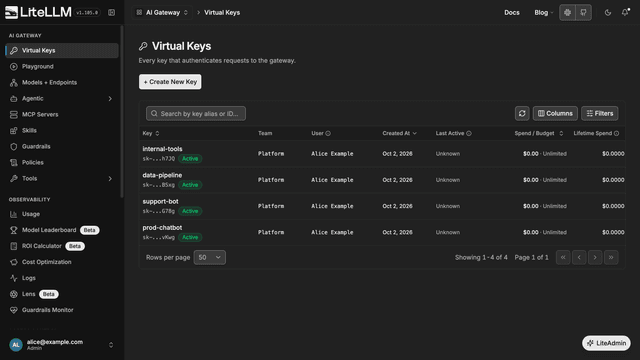Click Last Active info icon
640x360 pixels.
pyautogui.click(x=469, y=133)
